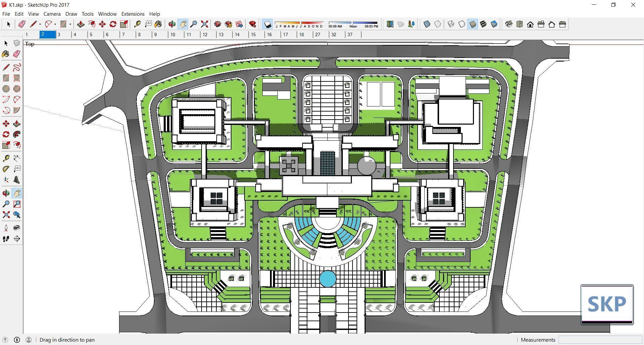Enable Shaded face style
Screen dimensions: 644x345
tap(473, 24)
